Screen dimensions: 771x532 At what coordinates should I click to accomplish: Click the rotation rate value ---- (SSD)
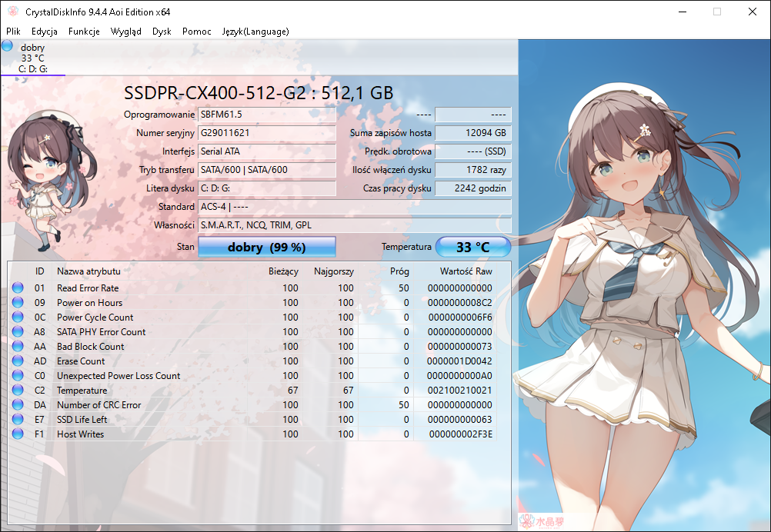473,151
